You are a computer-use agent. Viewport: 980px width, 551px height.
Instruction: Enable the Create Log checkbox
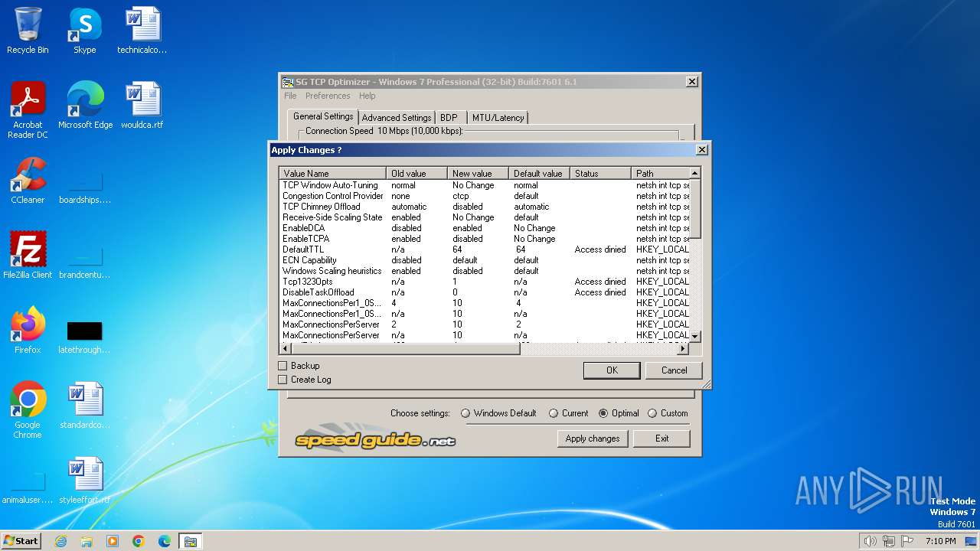click(x=283, y=380)
